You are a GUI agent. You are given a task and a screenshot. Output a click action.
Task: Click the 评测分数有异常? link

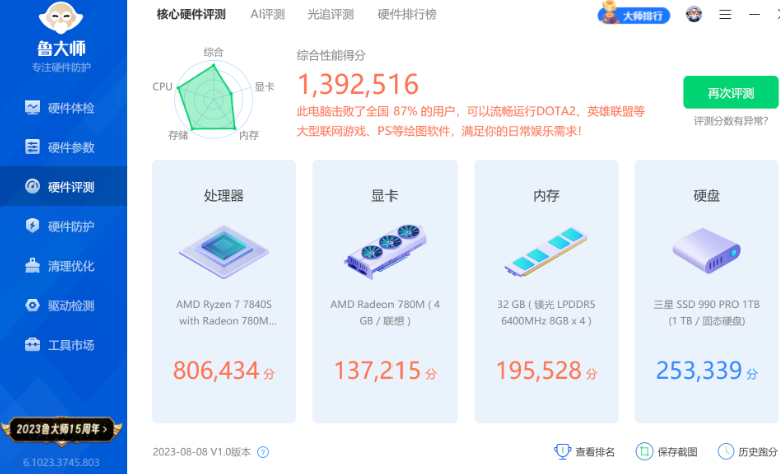coord(731,121)
